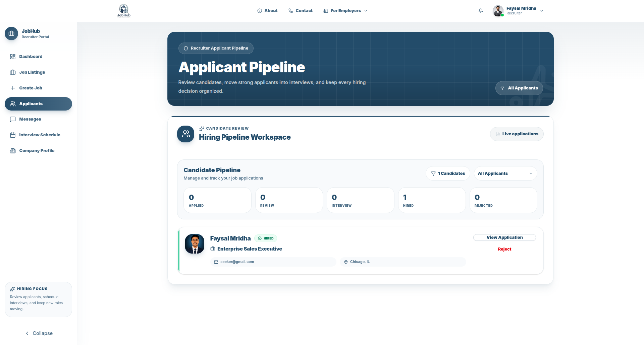644x345 pixels.
Task: Click the All Applicants filter button in the banner
Action: (519, 88)
